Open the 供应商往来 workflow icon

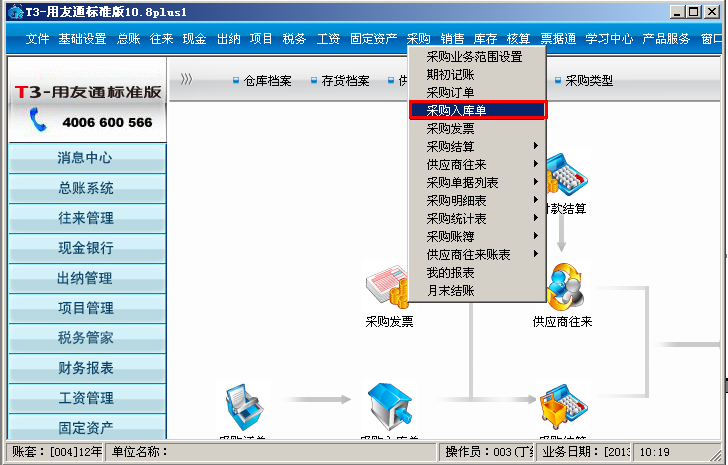tap(565, 287)
